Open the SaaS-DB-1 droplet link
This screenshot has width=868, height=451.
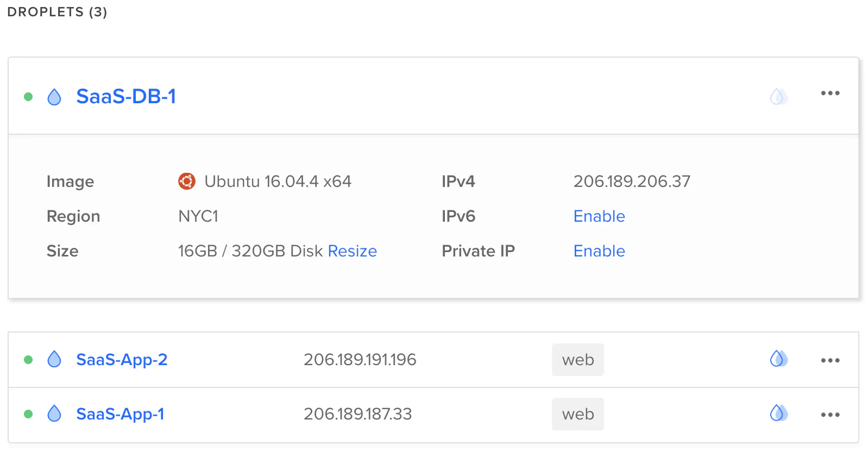tap(126, 96)
